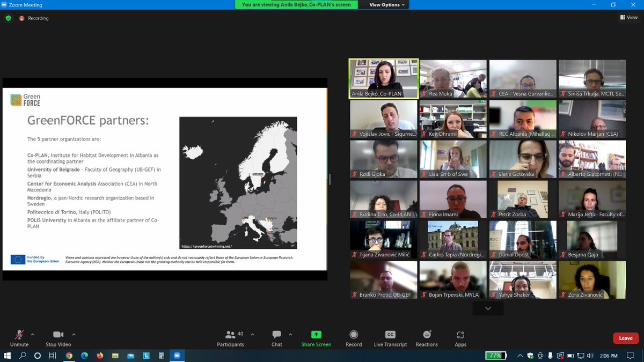Select Carlos Tapia video tile
Viewport: 644px width, 362px height.
point(453,239)
